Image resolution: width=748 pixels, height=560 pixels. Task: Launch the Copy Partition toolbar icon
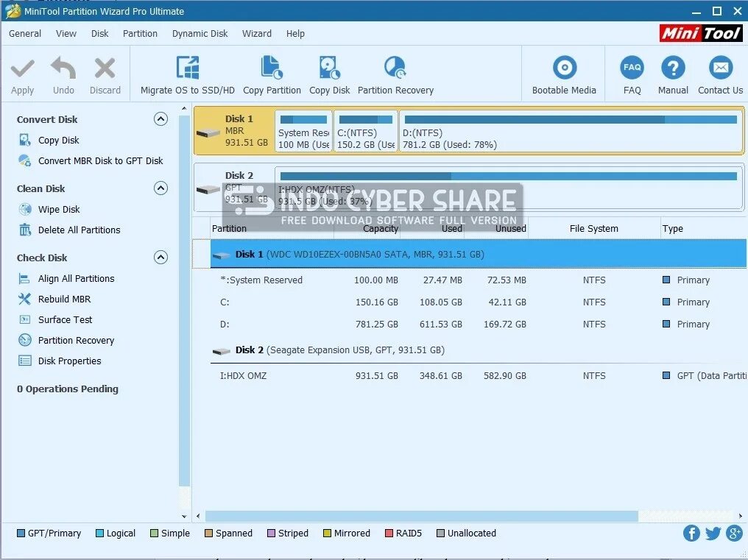[272, 67]
